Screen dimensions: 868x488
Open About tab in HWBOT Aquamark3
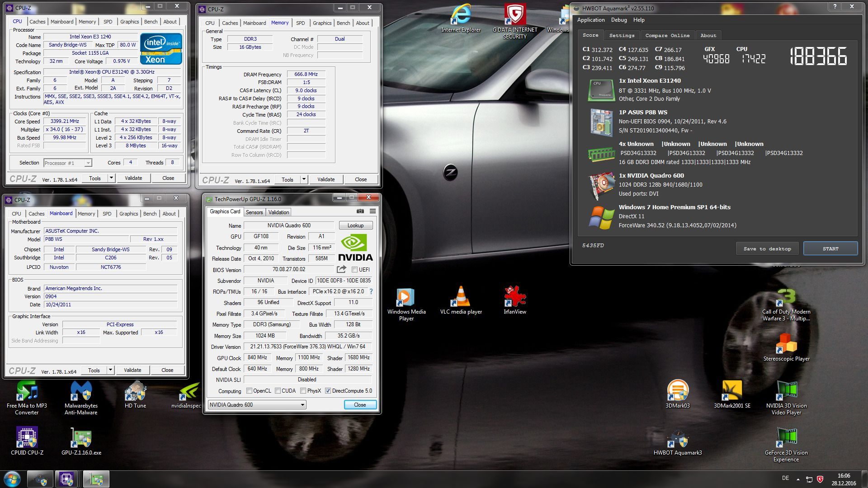pos(708,35)
